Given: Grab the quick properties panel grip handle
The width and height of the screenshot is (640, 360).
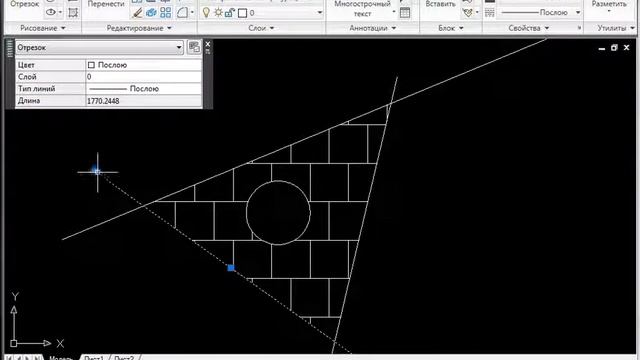Looking at the screenshot, I should (10, 49).
